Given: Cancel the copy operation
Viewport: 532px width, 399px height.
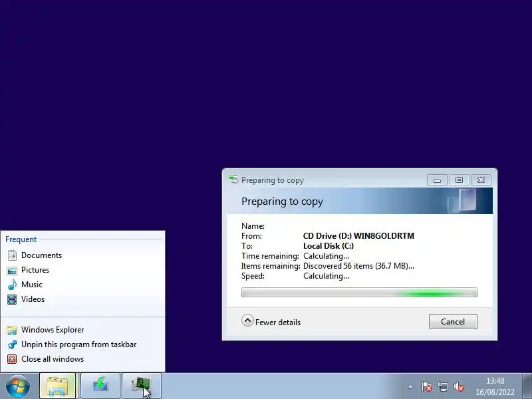Looking at the screenshot, I should point(453,322).
